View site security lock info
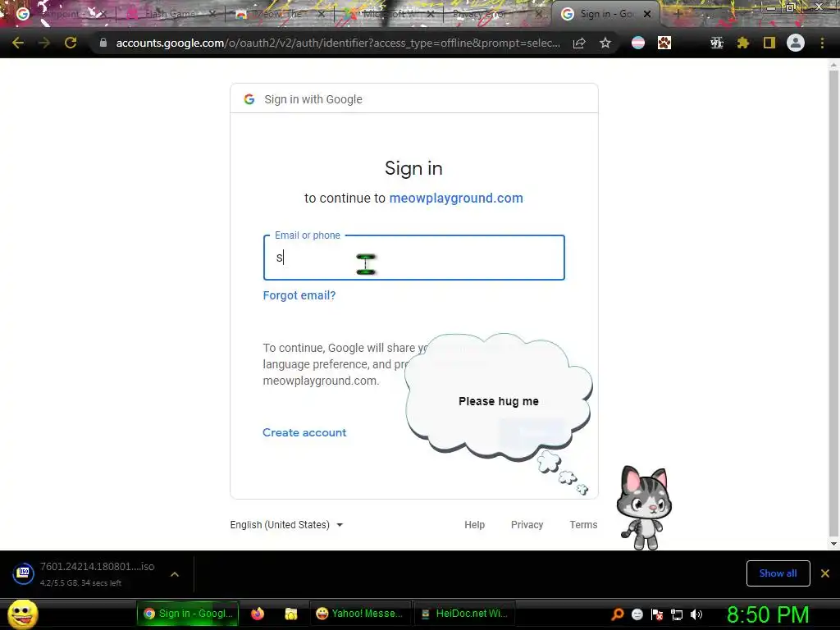Image resolution: width=840 pixels, height=630 pixels. tap(103, 43)
